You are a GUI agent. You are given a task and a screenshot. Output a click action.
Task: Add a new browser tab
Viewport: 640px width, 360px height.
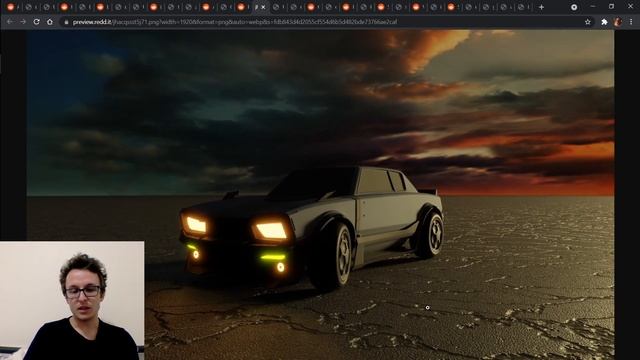541,7
